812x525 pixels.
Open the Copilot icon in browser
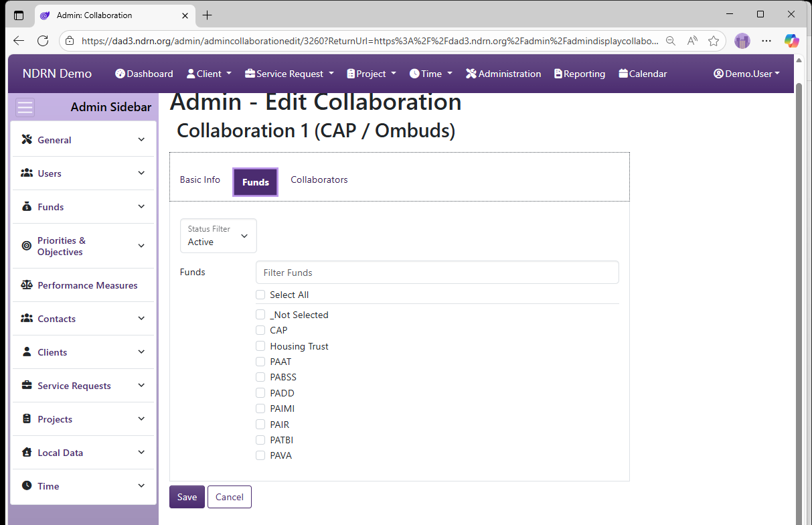point(792,41)
